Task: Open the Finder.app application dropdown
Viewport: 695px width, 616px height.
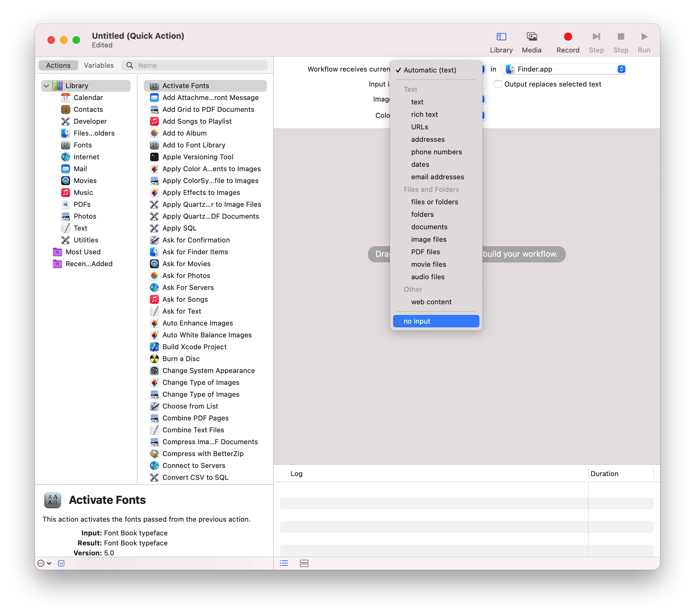Action: point(564,69)
